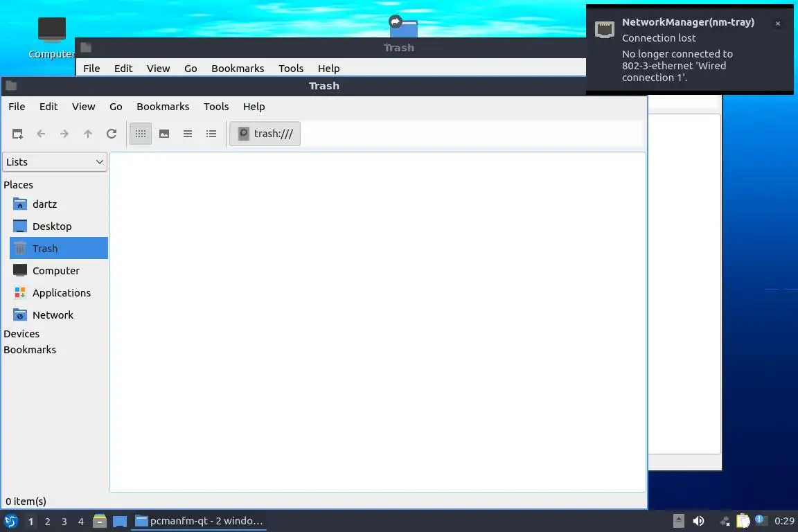Close the NetworkManager notification
This screenshot has width=798, height=532.
pos(778,24)
